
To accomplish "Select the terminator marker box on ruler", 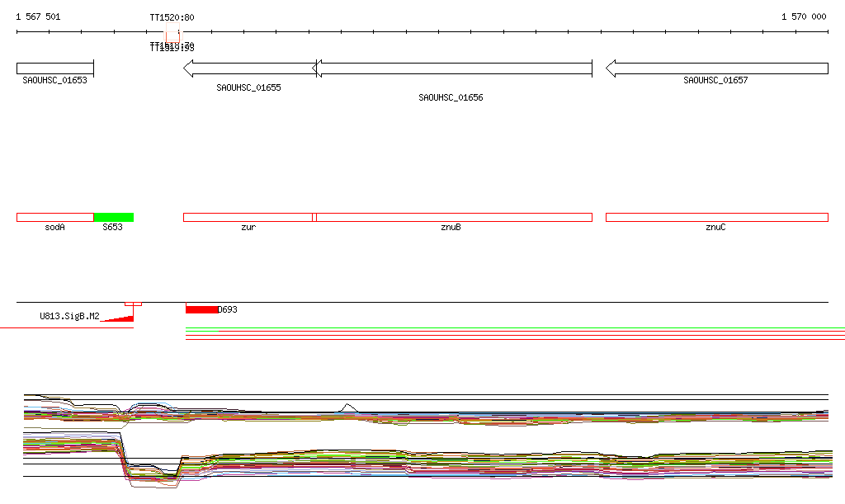I will (172, 35).
